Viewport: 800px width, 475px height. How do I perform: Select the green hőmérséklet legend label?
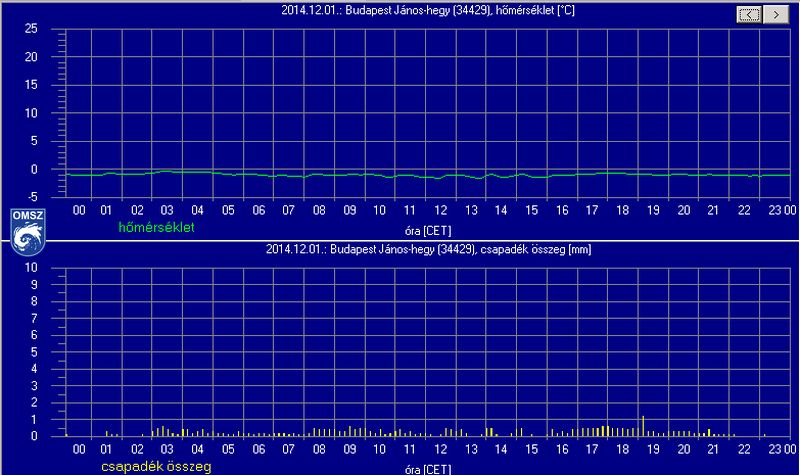pos(156,228)
